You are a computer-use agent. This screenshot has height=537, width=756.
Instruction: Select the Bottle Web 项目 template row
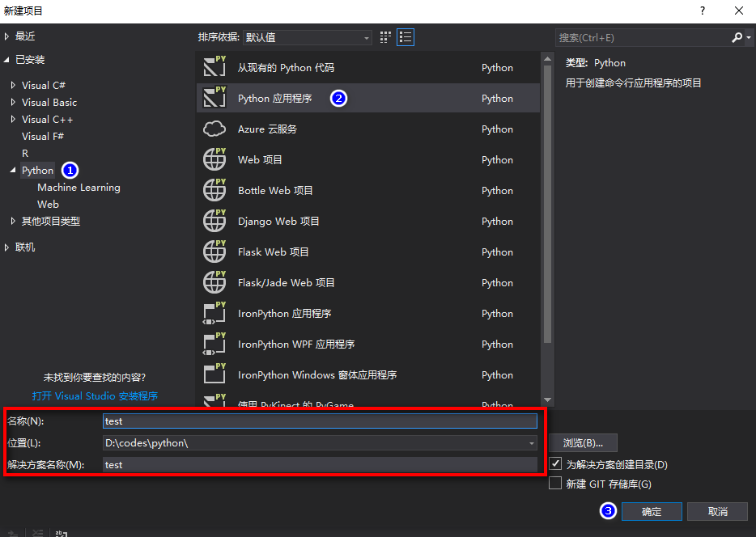(x=367, y=190)
